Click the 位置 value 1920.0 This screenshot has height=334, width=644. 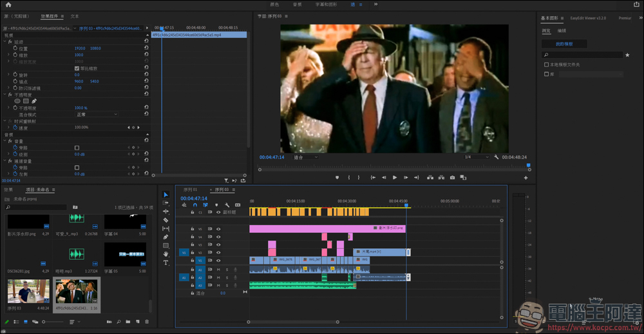tap(80, 48)
